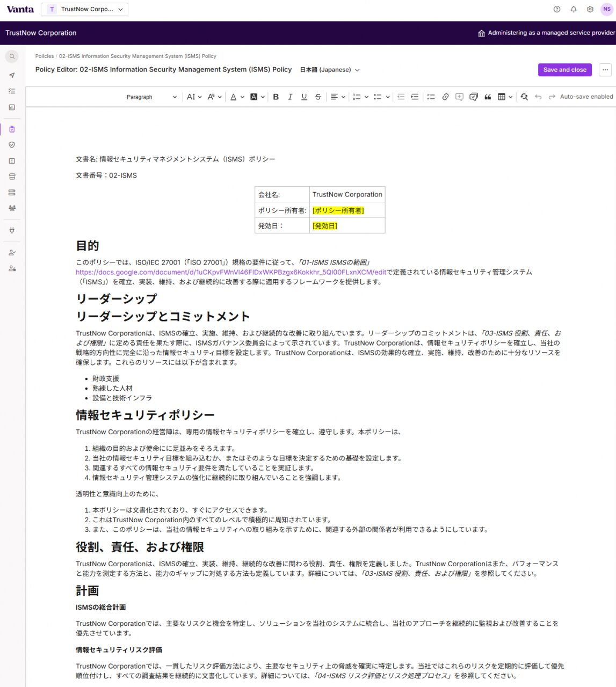The image size is (616, 687).
Task: Click the 情報セキュリティポリシー heading
Action: [x=145, y=415]
